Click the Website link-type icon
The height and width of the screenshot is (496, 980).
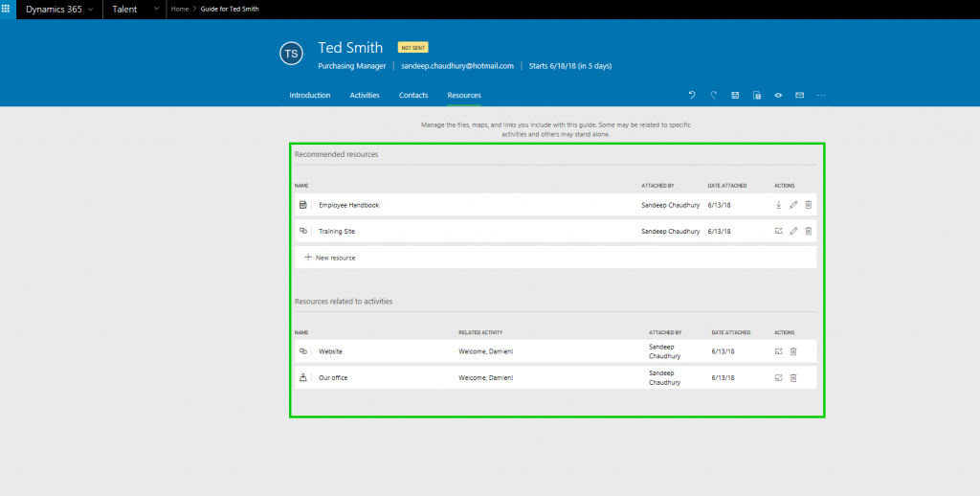(303, 351)
